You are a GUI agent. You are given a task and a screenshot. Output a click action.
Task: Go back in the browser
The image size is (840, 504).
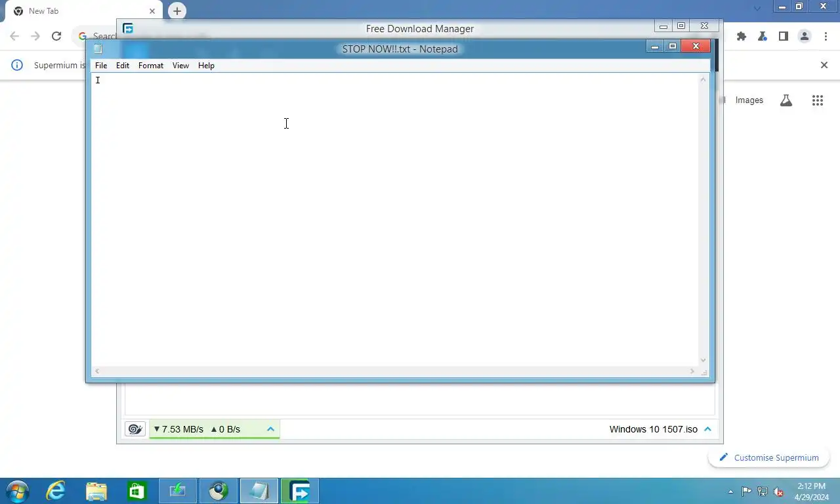tap(14, 37)
